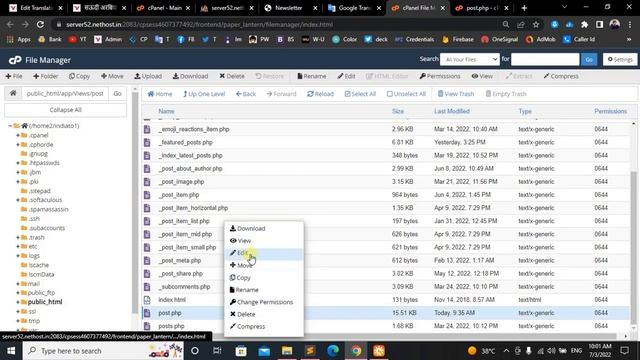Click the search Go button
The width and height of the screenshot is (640, 360).
click(589, 60)
